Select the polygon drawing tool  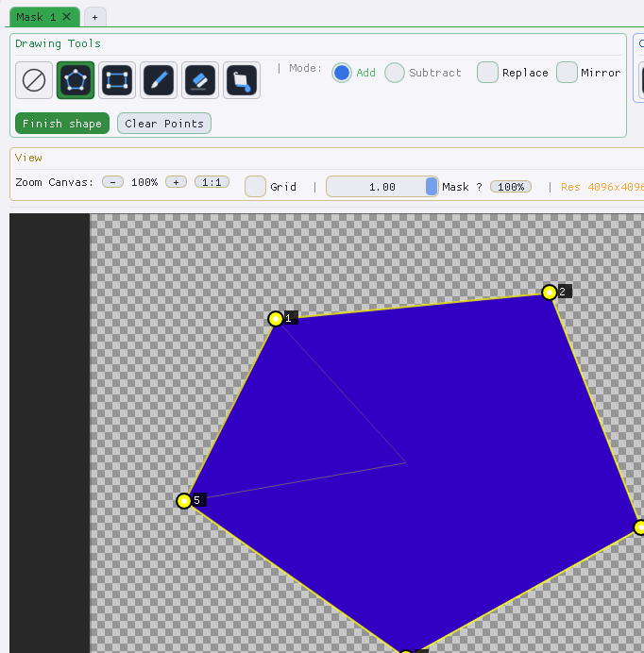(76, 80)
